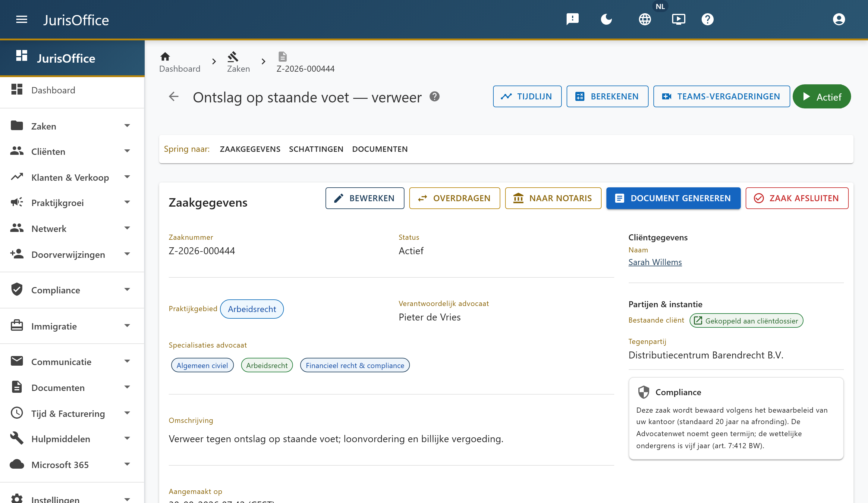The width and height of the screenshot is (868, 503).
Task: Expand the Zaken sidebar menu
Action: coord(72,126)
